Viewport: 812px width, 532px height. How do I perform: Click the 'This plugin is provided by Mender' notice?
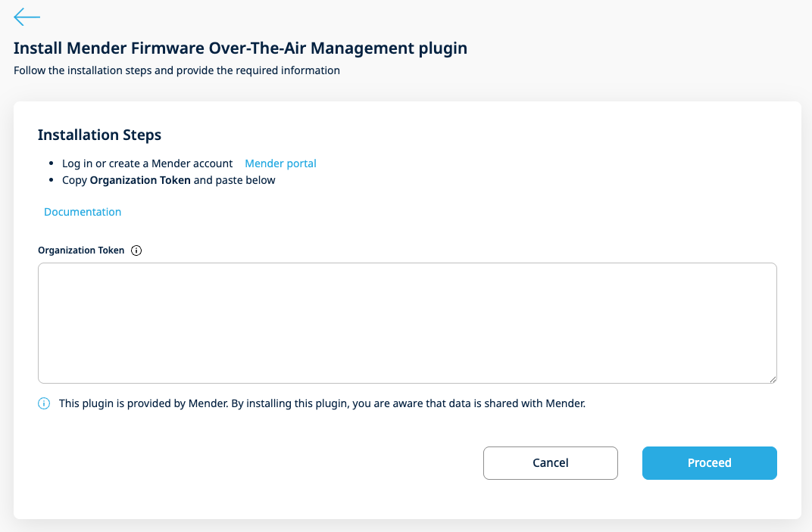click(x=322, y=403)
